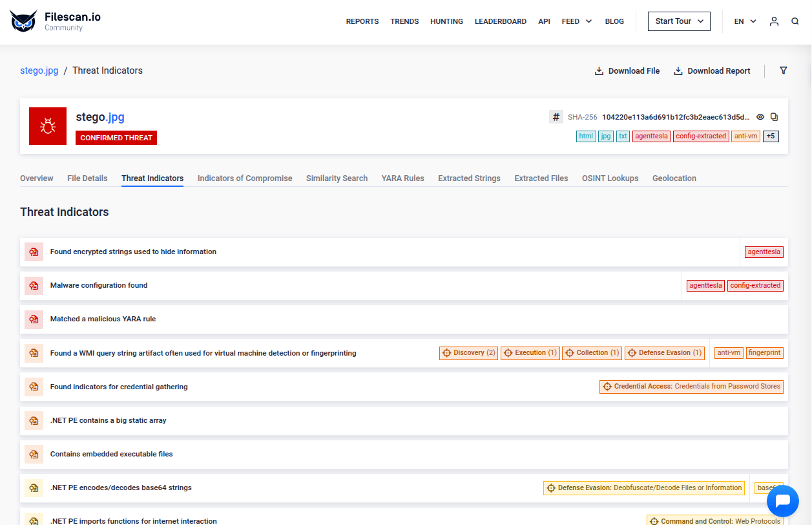Expand the +5 more tags badge
Viewport: 812px width, 525px height.
pos(771,136)
